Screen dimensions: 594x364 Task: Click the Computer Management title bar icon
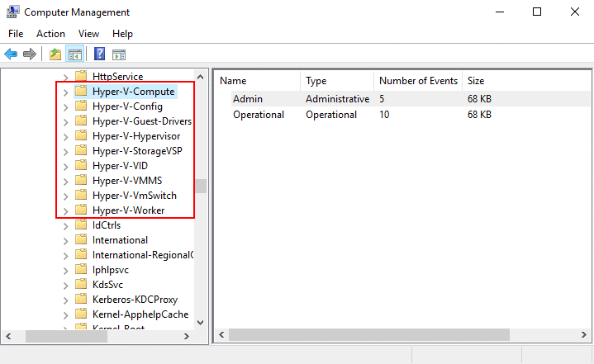[12, 12]
